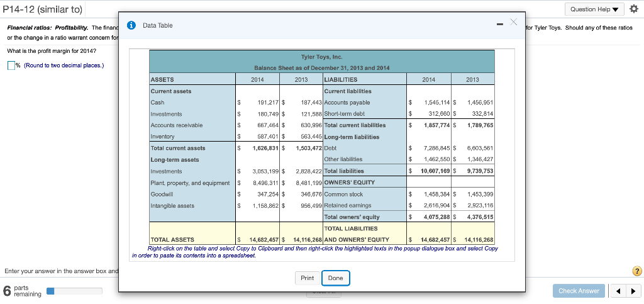The image size is (644, 304).
Task: Select TOTAL ASSETS 2013 value 14,116,268
Action: click(x=307, y=240)
